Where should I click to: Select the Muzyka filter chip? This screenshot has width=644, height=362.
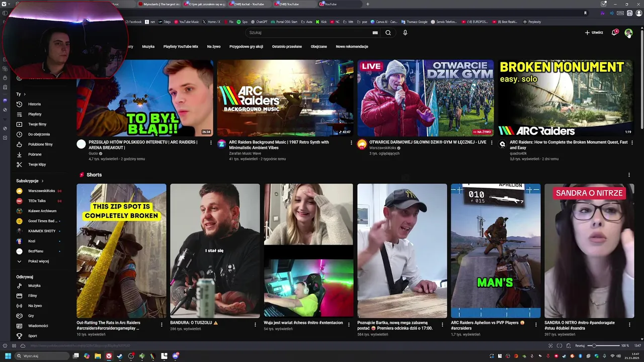point(148,47)
